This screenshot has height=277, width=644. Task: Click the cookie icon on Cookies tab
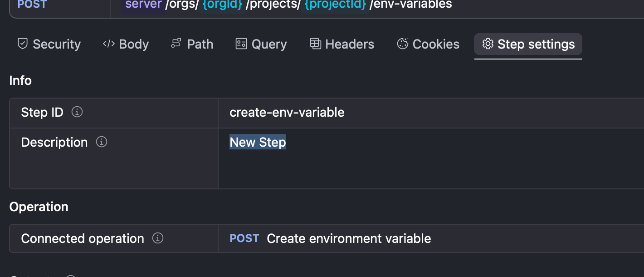(x=402, y=44)
